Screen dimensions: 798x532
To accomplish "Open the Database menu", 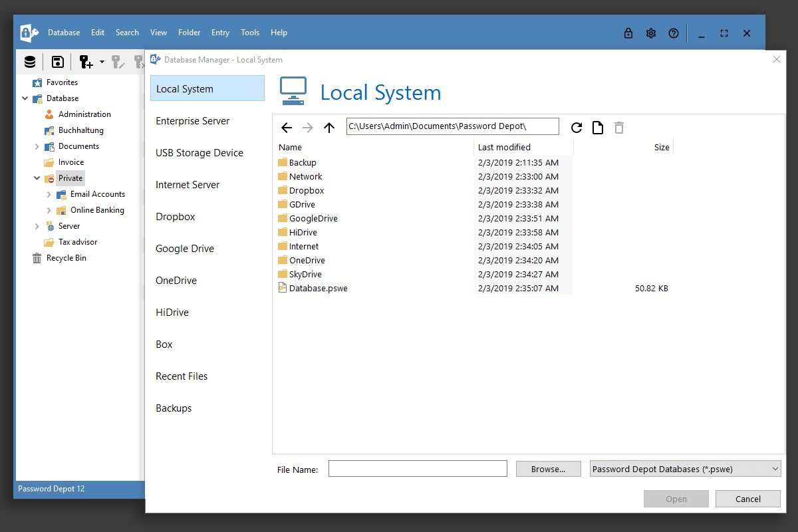I will pyautogui.click(x=64, y=33).
